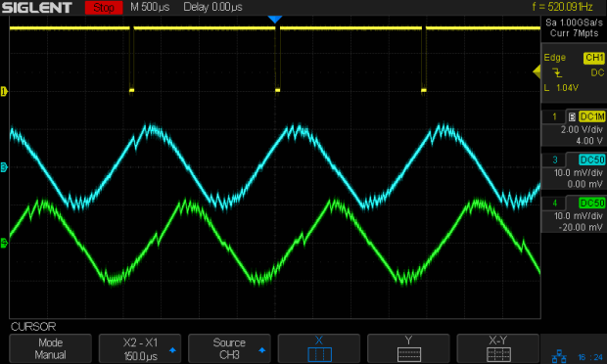
Task: Click the bandwidth limit B icon
Action: coord(572,116)
